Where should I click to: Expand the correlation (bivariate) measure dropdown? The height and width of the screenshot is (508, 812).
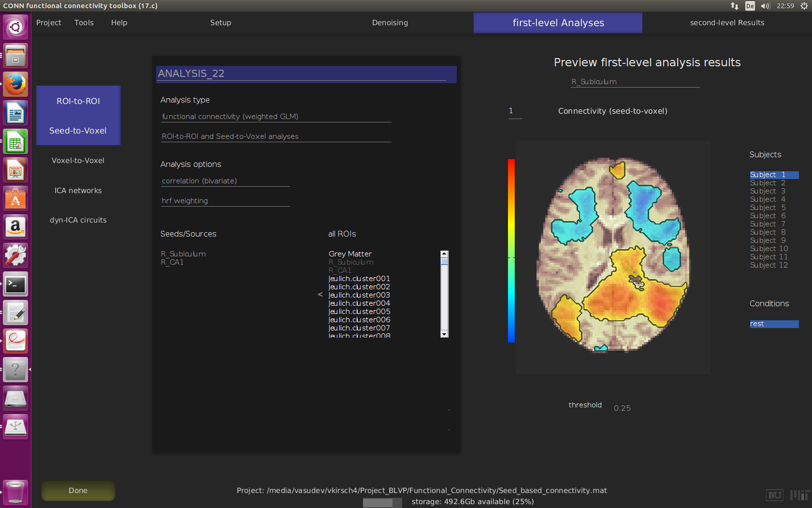coord(225,181)
